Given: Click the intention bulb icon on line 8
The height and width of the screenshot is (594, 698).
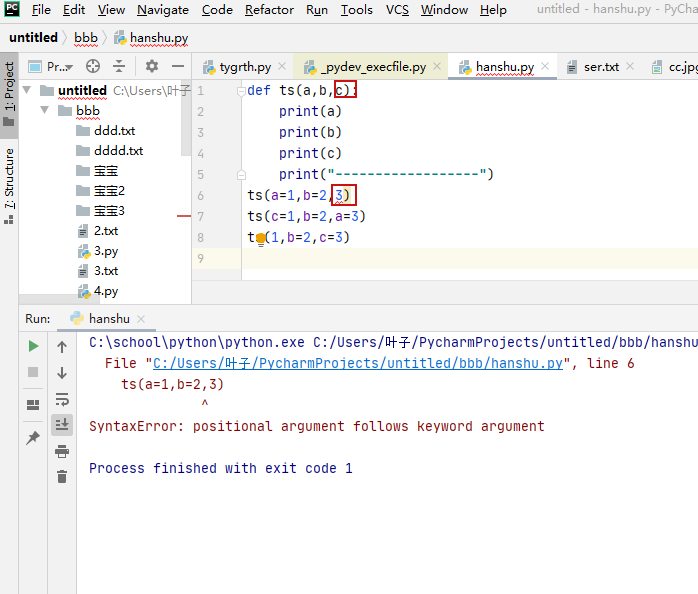Looking at the screenshot, I should (x=261, y=239).
